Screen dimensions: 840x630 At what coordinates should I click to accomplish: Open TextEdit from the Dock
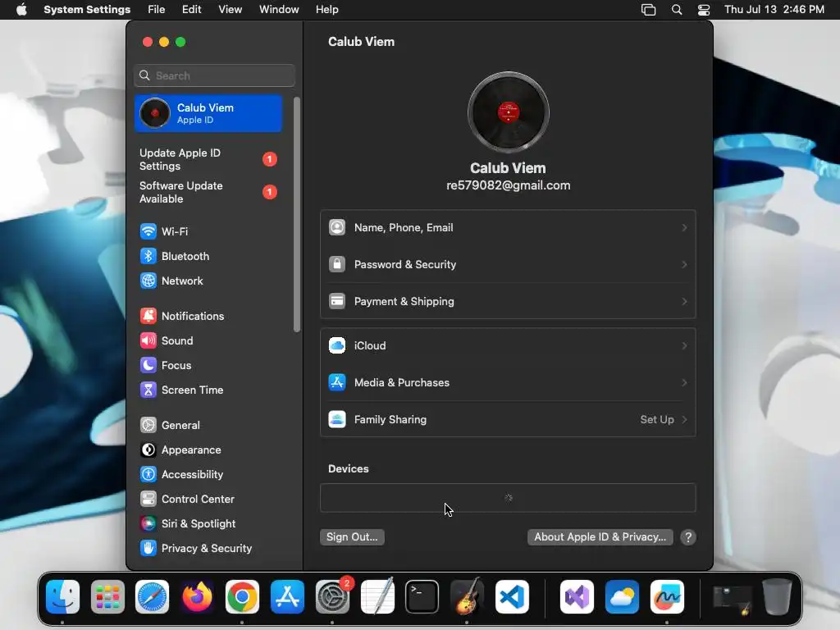tap(377, 596)
